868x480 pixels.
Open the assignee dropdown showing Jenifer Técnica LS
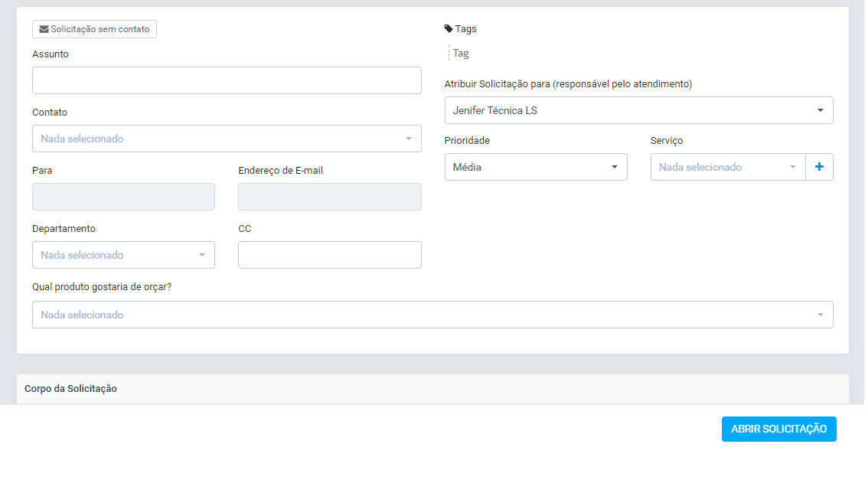coord(638,110)
